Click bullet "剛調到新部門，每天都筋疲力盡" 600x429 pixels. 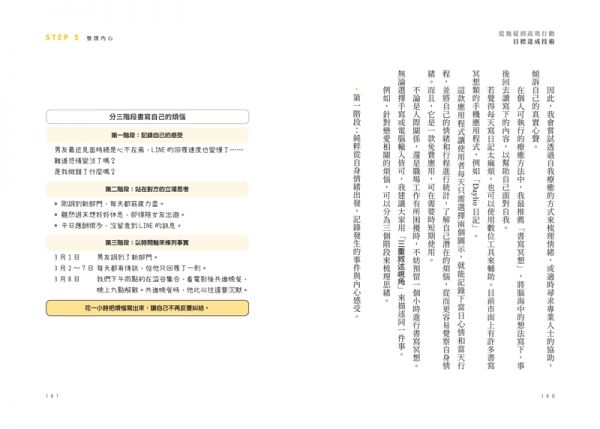(109, 204)
